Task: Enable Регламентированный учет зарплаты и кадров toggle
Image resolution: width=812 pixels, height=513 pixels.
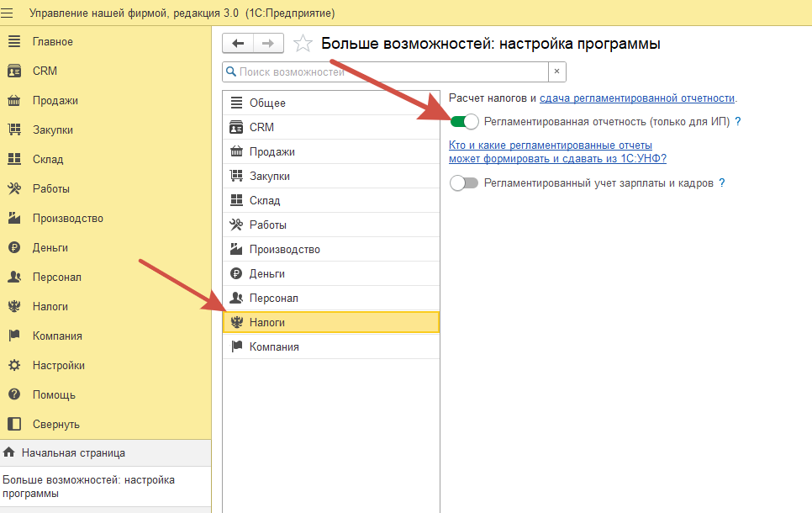Action: tap(464, 182)
